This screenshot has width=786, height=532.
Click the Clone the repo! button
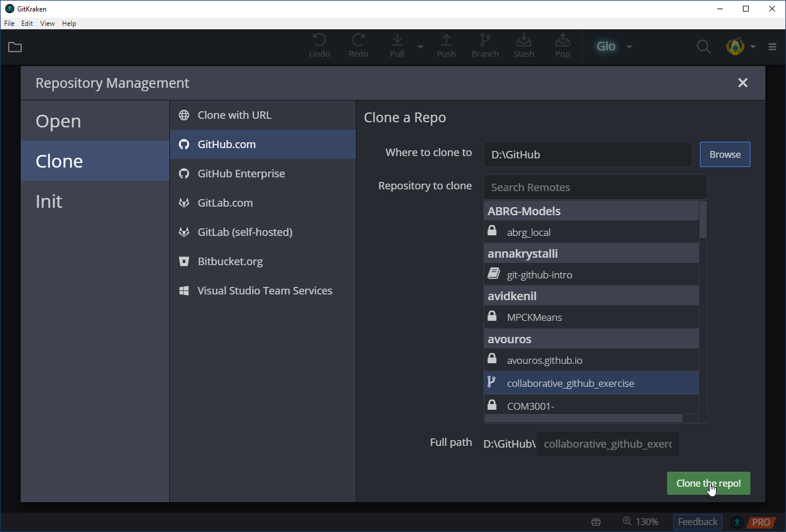pyautogui.click(x=708, y=483)
